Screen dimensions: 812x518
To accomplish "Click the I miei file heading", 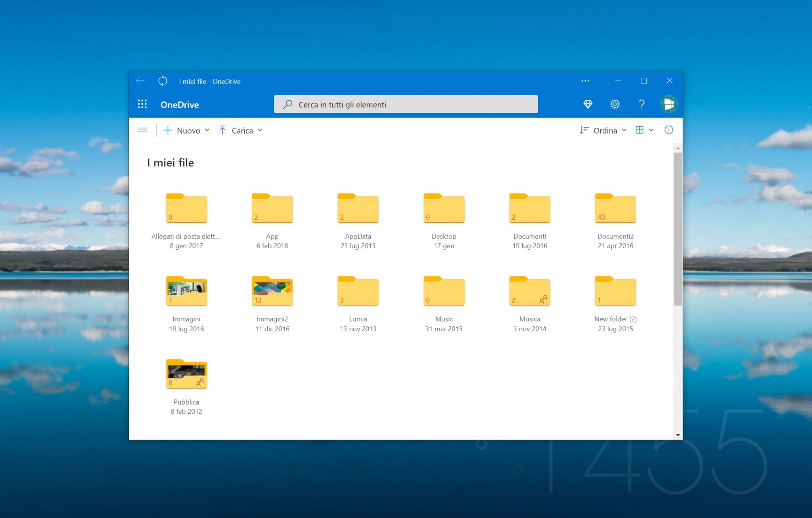I will pyautogui.click(x=170, y=163).
